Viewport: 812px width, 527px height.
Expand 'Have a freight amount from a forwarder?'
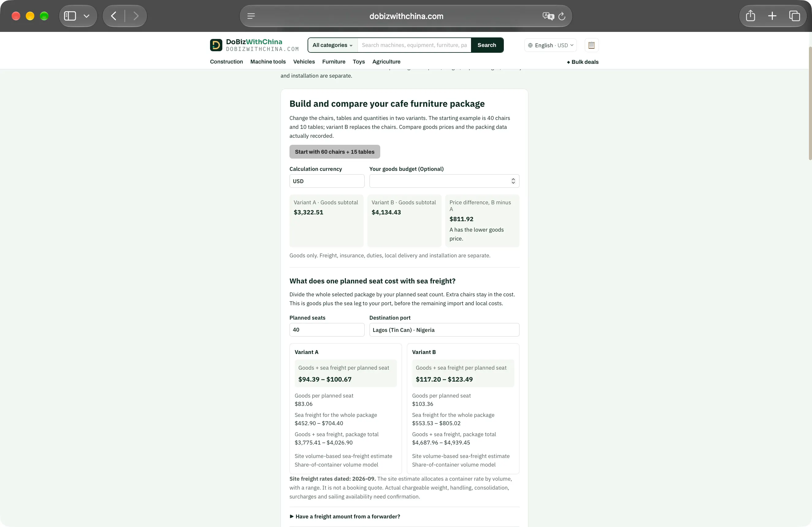pos(345,517)
